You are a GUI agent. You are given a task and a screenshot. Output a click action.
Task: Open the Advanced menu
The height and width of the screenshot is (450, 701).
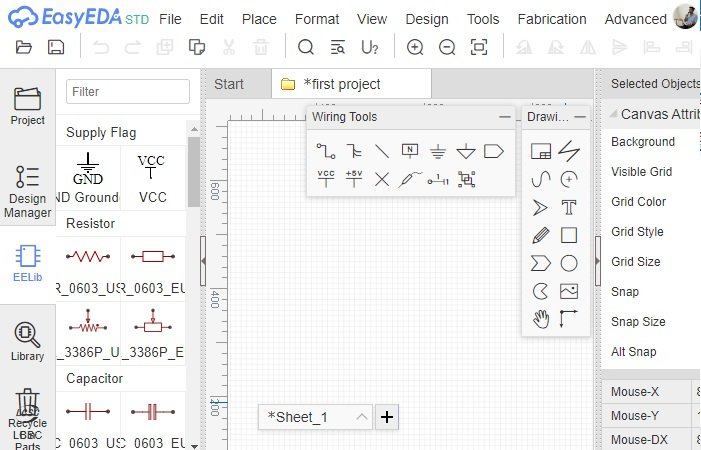pos(635,19)
